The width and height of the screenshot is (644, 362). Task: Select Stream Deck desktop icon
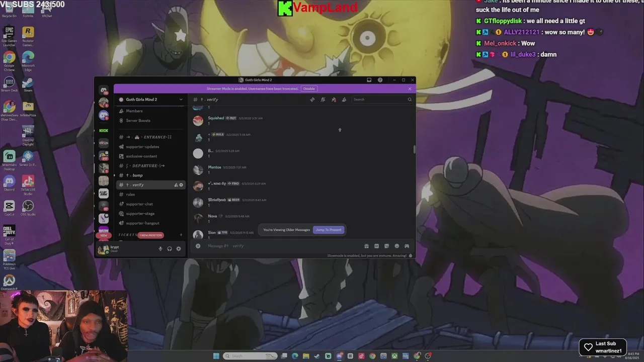pos(9,84)
